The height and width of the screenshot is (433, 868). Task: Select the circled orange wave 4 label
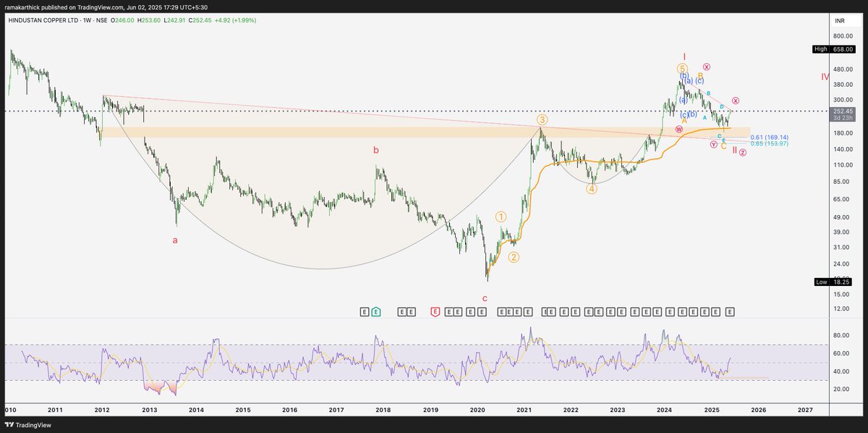[x=591, y=189]
